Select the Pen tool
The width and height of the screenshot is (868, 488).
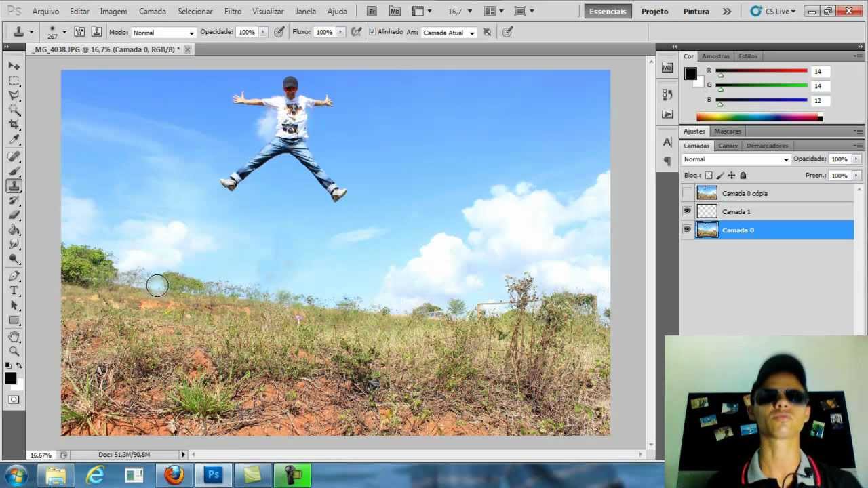14,276
